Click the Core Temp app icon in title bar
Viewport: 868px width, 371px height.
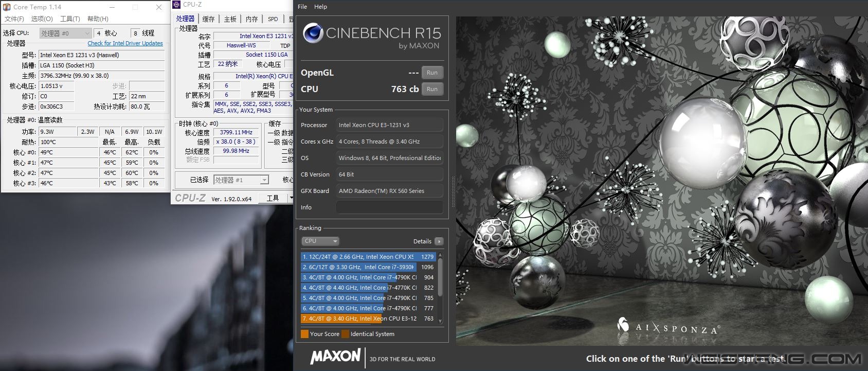click(7, 7)
